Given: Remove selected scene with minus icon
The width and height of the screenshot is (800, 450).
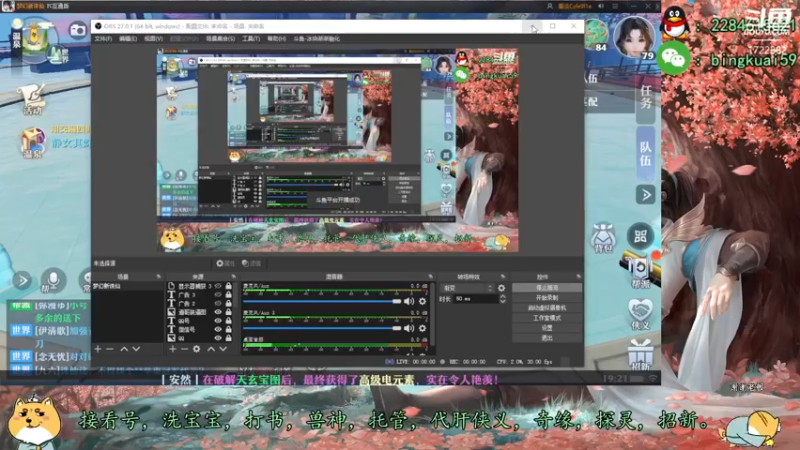Looking at the screenshot, I should pos(110,349).
